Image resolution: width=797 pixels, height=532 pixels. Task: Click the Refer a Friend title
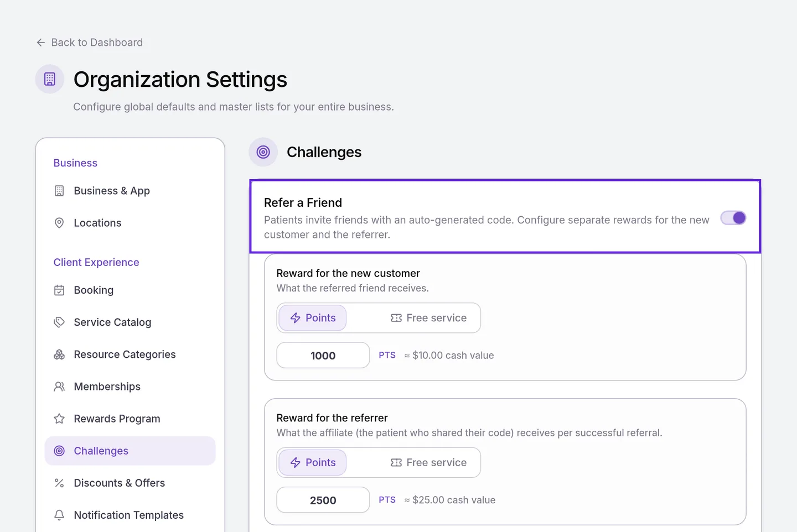pos(303,203)
